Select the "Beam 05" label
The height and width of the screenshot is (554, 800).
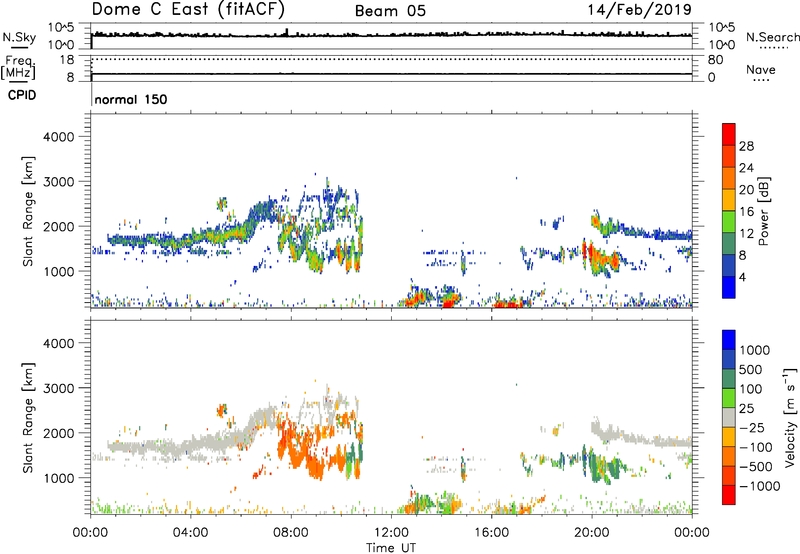point(390,11)
